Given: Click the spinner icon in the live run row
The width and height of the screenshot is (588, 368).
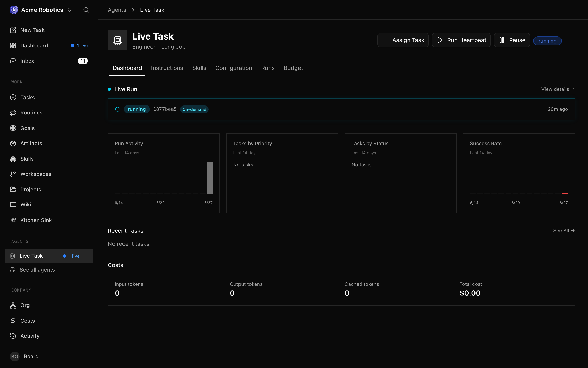Looking at the screenshot, I should [117, 109].
